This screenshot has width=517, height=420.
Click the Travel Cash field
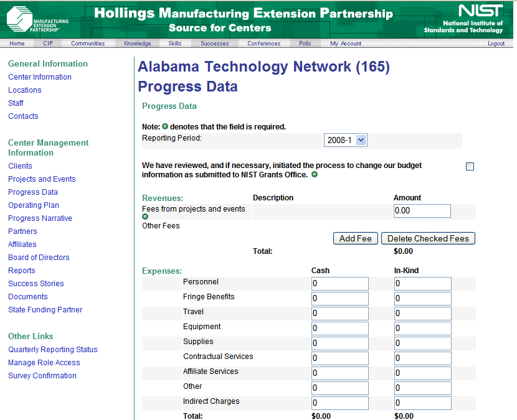tap(340, 313)
